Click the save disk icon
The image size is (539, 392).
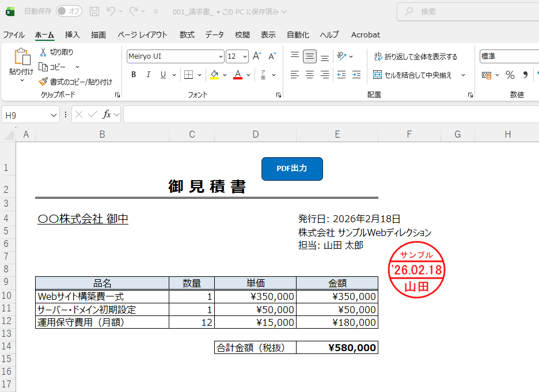coord(94,12)
